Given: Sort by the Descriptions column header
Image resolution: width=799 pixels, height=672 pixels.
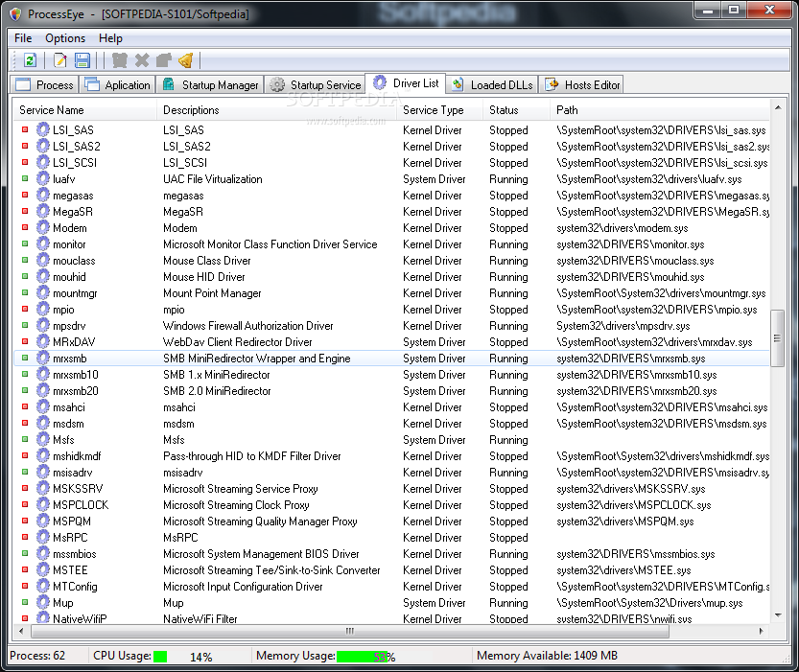Looking at the screenshot, I should click(276, 110).
